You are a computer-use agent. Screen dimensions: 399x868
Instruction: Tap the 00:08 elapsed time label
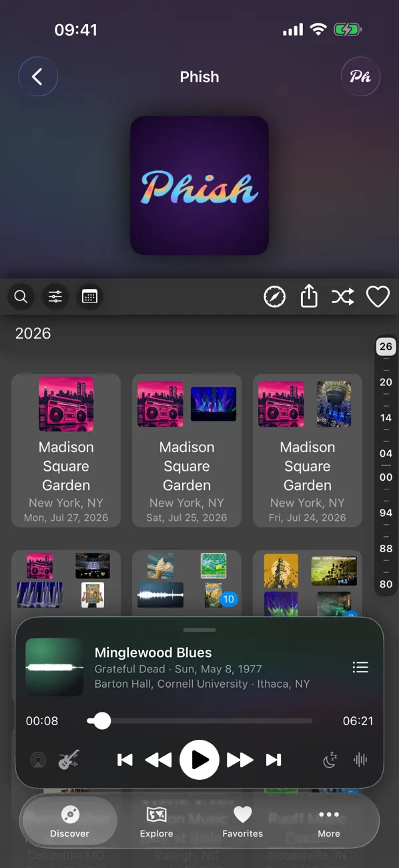point(42,721)
